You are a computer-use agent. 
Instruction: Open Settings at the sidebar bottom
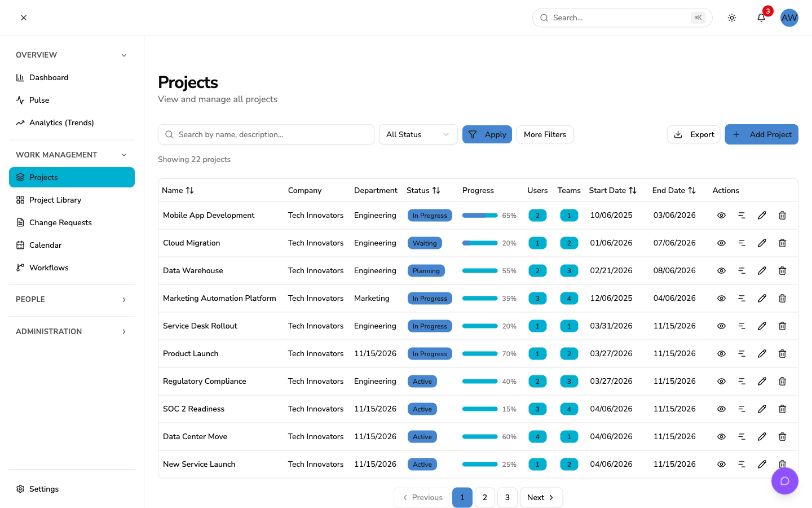(72, 489)
